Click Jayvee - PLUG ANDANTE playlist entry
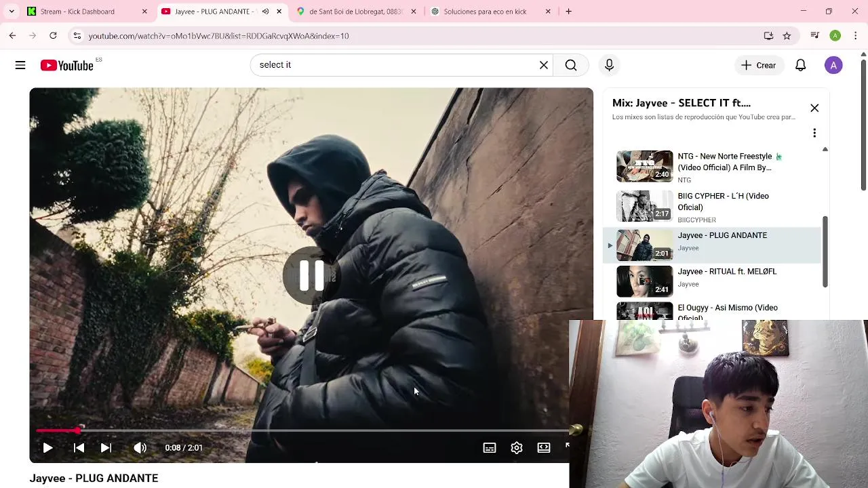The width and height of the screenshot is (868, 488). [x=712, y=245]
